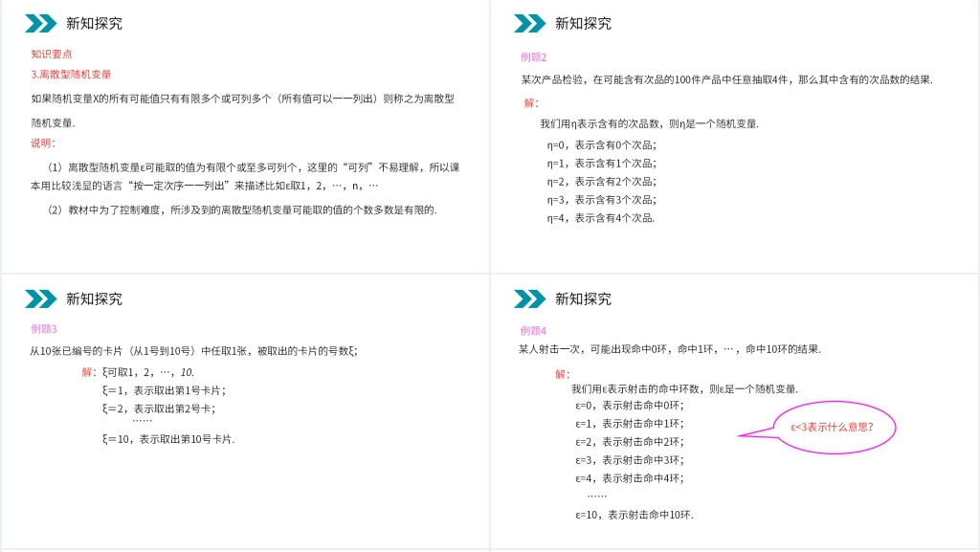Screen dimensions: 980x552
Task: Click the red 知识要点 heading
Action: point(52,55)
